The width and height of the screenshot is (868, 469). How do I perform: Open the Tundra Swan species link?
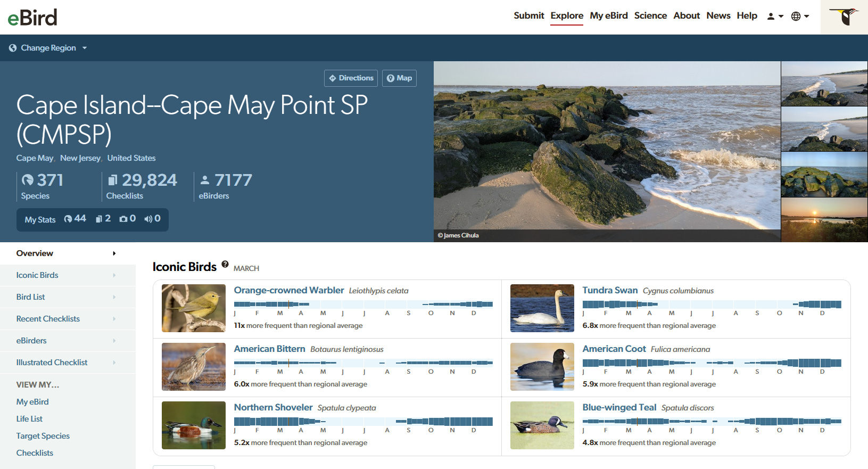pos(610,290)
